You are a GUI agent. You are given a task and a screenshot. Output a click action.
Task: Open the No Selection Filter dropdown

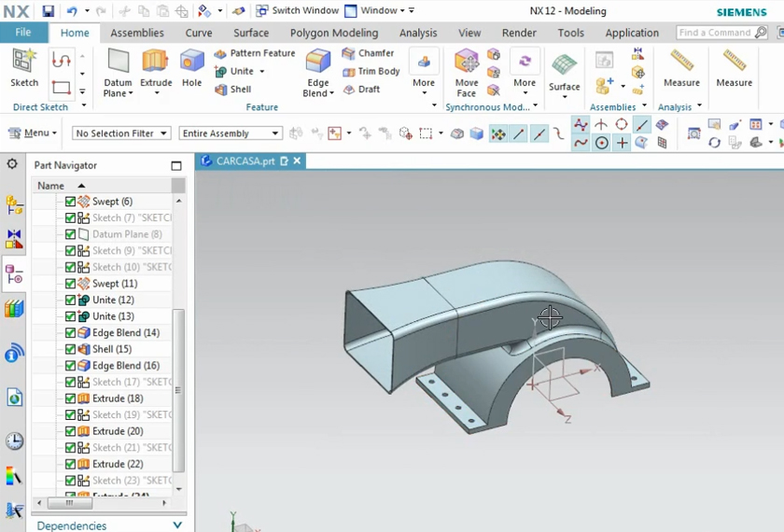click(121, 133)
